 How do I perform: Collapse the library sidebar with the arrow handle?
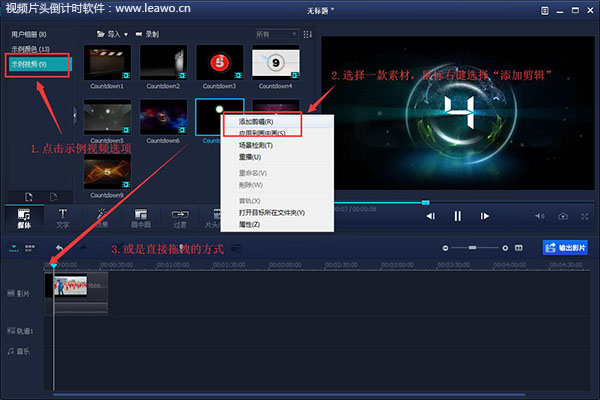(x=75, y=115)
